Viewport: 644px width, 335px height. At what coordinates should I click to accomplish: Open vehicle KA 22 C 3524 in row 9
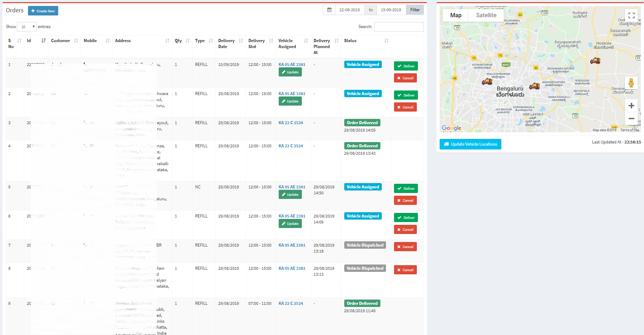(x=291, y=303)
